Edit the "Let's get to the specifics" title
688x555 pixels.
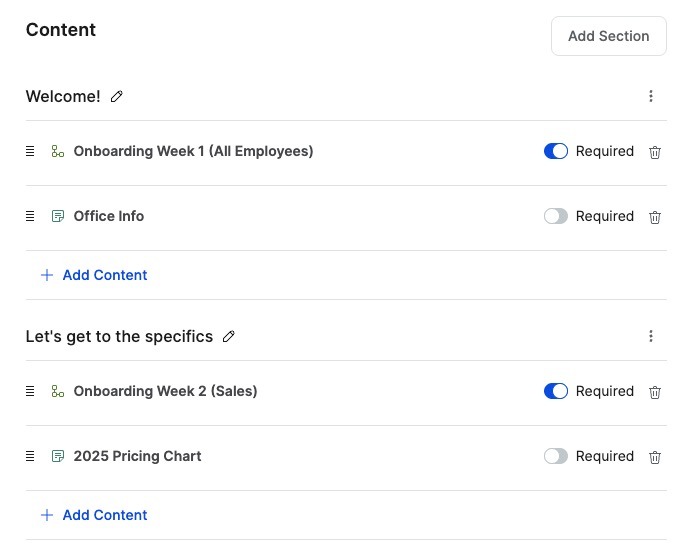[x=229, y=337]
